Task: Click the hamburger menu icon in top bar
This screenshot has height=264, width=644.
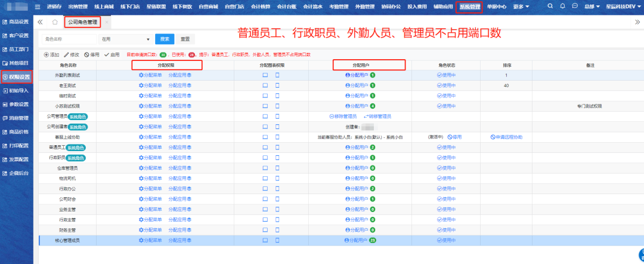Action: tap(38, 7)
